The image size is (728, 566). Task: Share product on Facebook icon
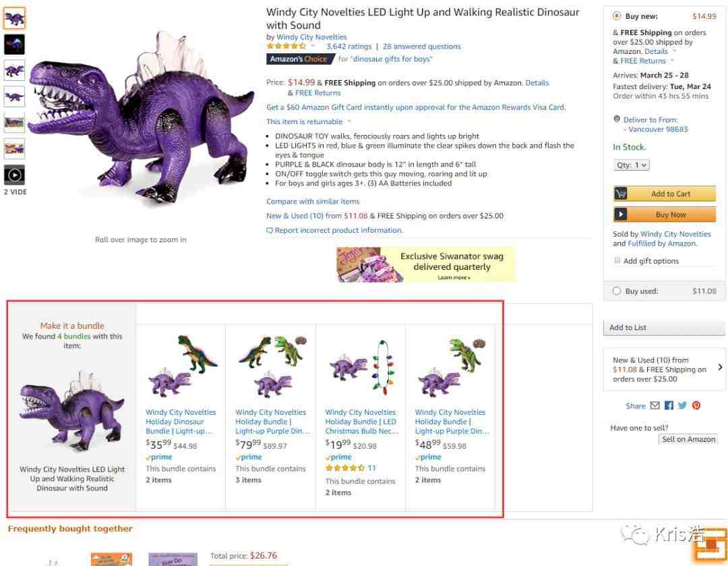coord(669,405)
